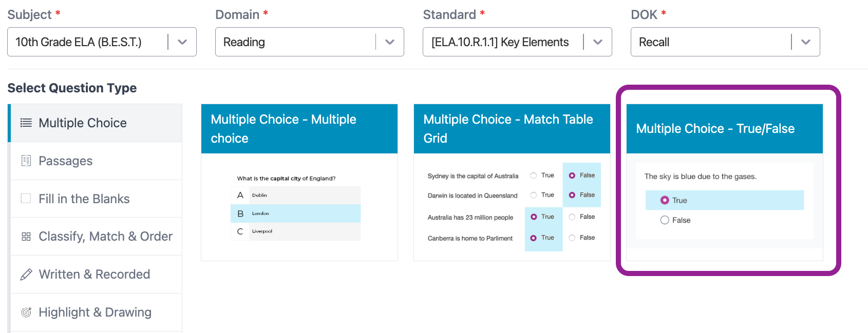
Task: Open the Subject dropdown chevron
Action: [x=182, y=42]
